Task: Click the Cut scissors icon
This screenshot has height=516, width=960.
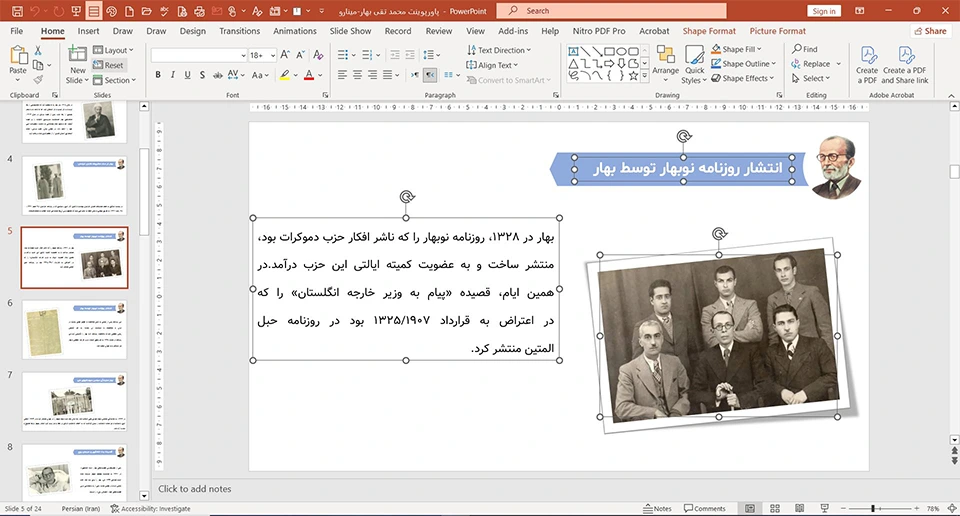Action: 38,51
